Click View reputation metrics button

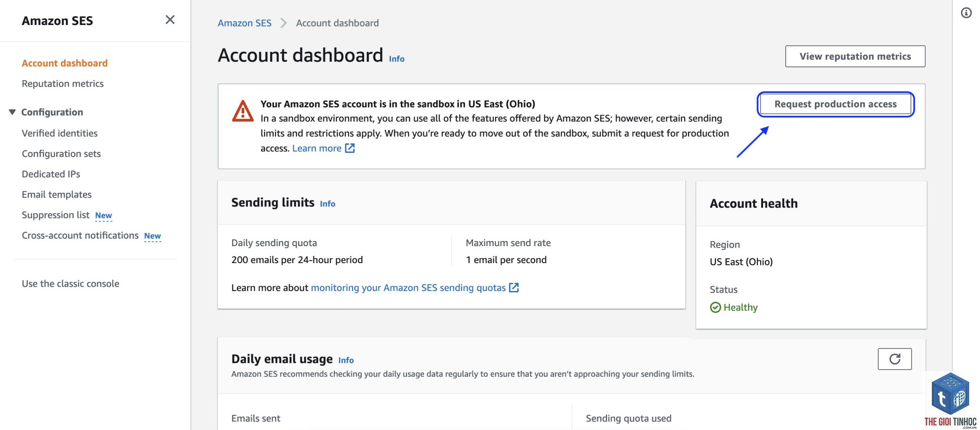point(855,57)
